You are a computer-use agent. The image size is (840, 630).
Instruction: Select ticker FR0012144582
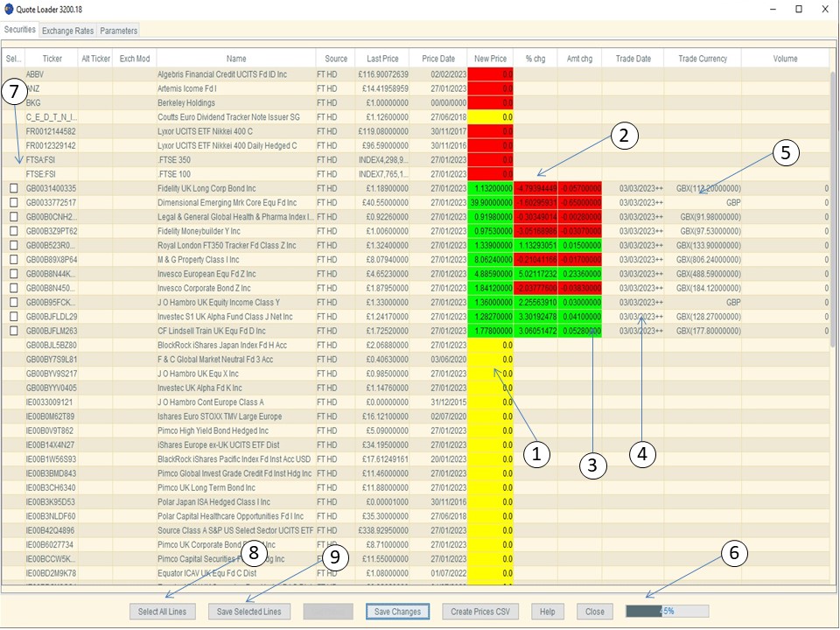[x=51, y=131]
